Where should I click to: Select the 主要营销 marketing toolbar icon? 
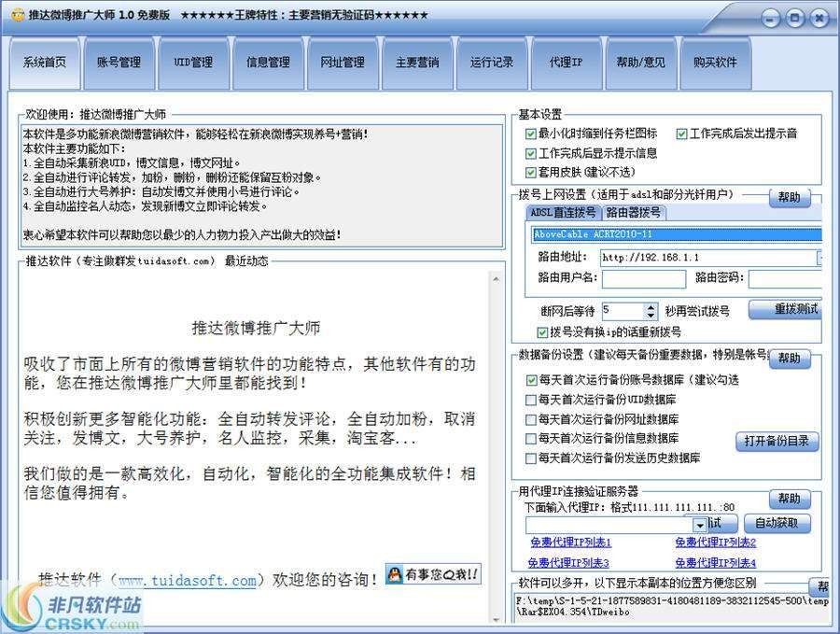click(x=417, y=62)
